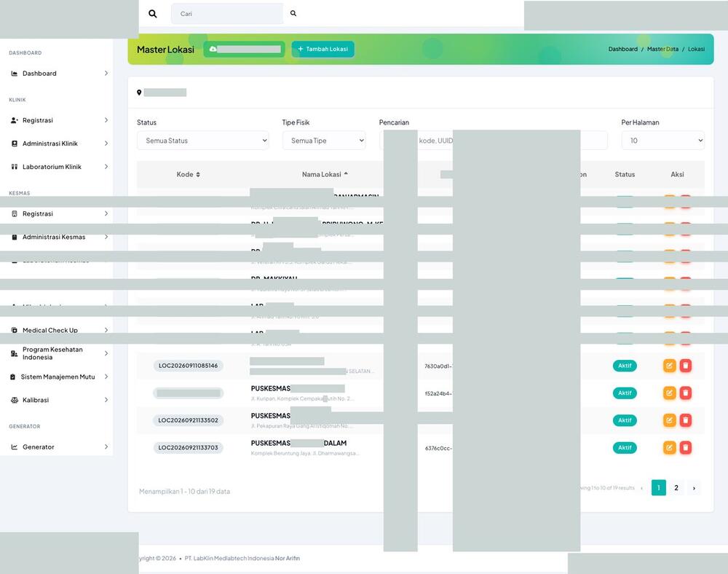Click Administrasi Kesmas icon
Screen dimensions: 728x574
[15, 237]
